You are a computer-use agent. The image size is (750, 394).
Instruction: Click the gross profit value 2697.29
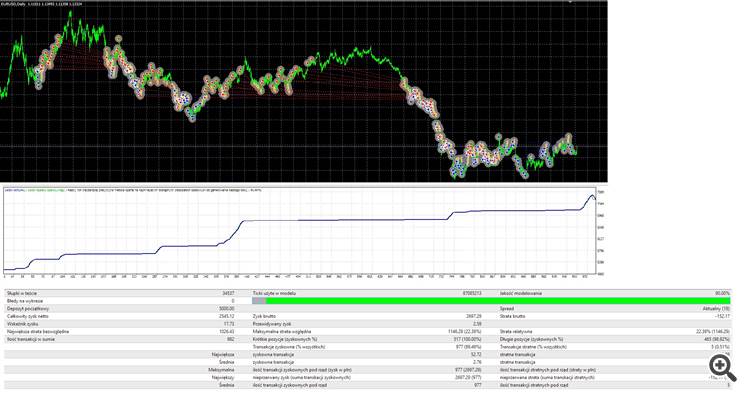click(474, 316)
